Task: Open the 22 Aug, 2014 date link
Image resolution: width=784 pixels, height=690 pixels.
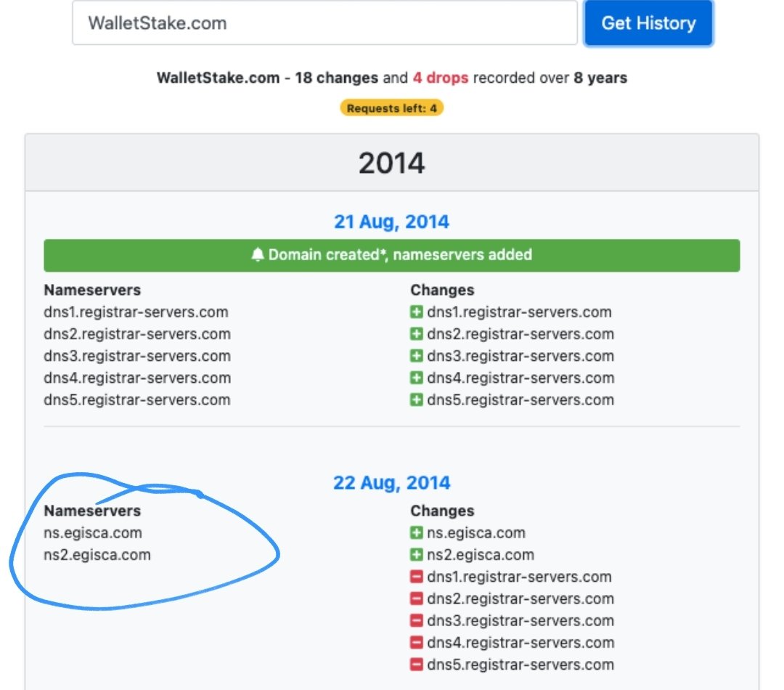Action: 391,483
